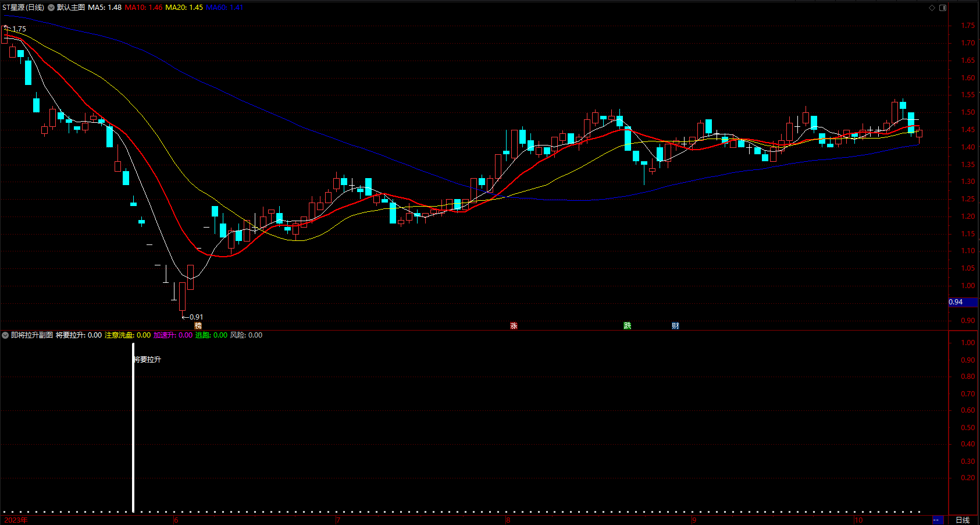Select the ST星源(日线) chart title
Viewport: 980px width, 525px height.
pos(23,8)
